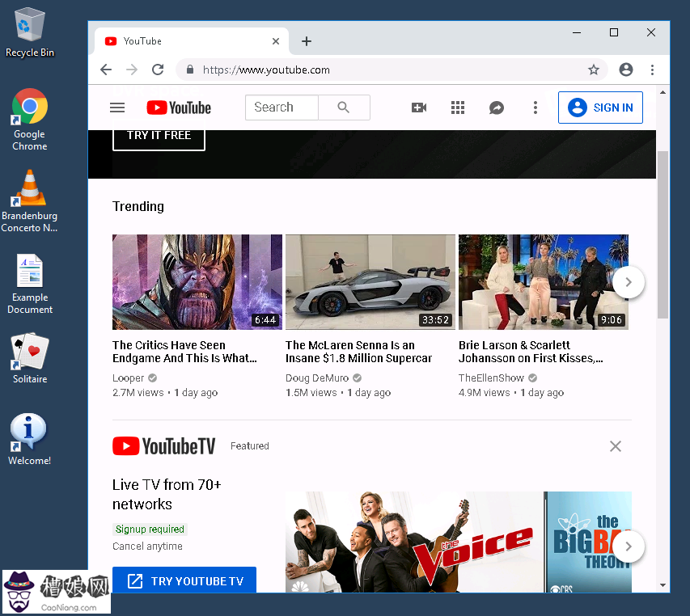Viewport: 690px width, 616px height.
Task: Open the Doug DeMuro channel link
Action: tap(317, 378)
